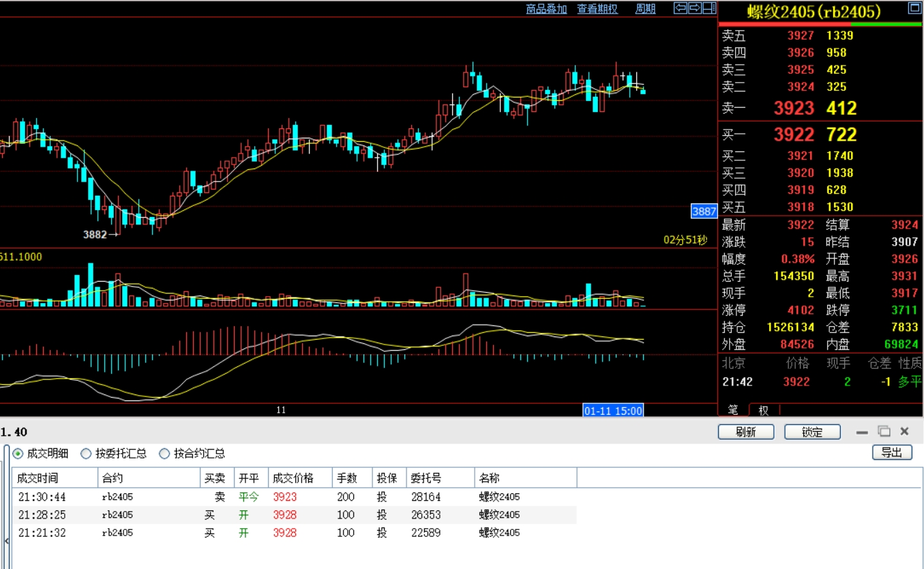Screen dimensions: 924x569
Task: Click 卖一 price 3923
Action: tap(794, 108)
